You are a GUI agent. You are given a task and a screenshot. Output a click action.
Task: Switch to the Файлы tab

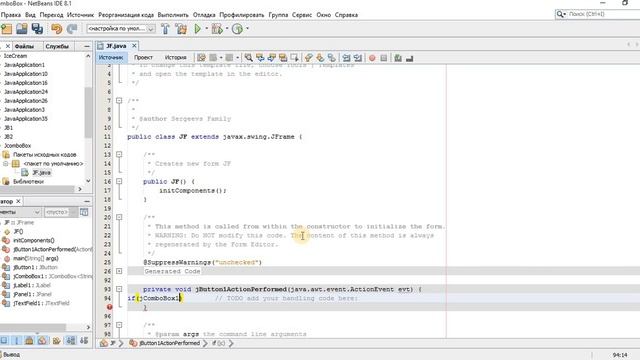click(24, 46)
